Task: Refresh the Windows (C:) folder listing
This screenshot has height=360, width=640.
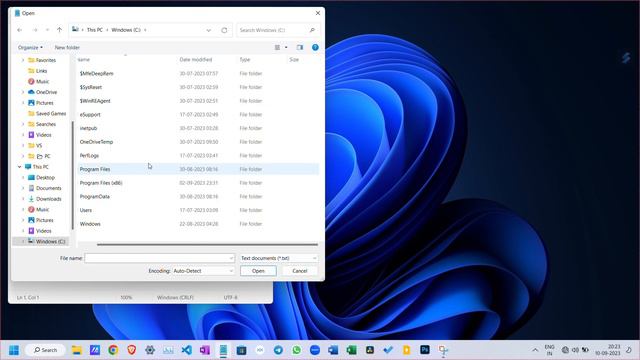Action: tap(224, 30)
